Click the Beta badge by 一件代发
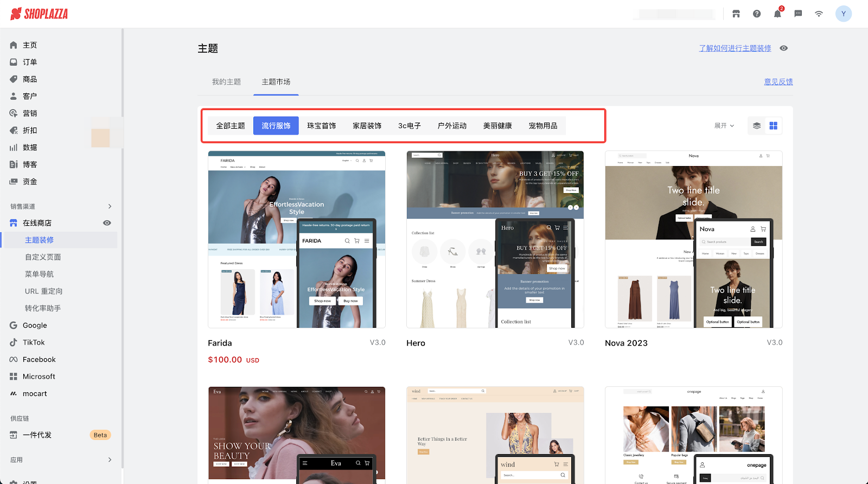Image resolution: width=868 pixels, height=484 pixels. [x=100, y=435]
